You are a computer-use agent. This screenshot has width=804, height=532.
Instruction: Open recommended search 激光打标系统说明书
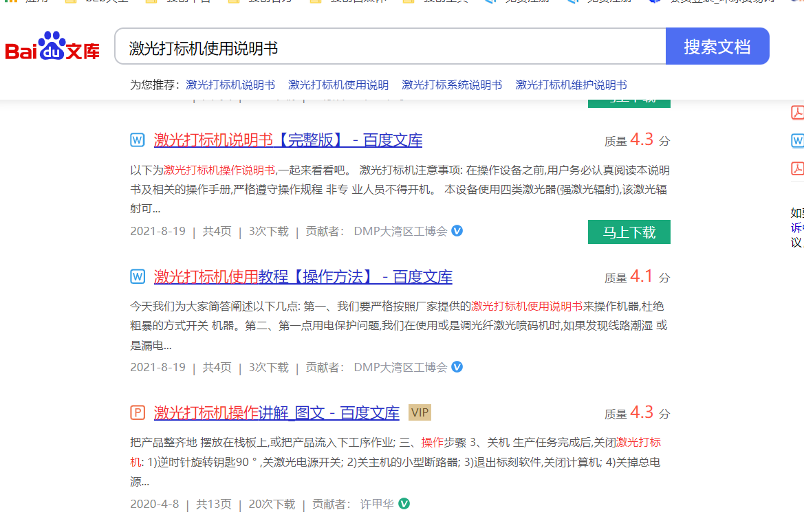pyautogui.click(x=452, y=85)
